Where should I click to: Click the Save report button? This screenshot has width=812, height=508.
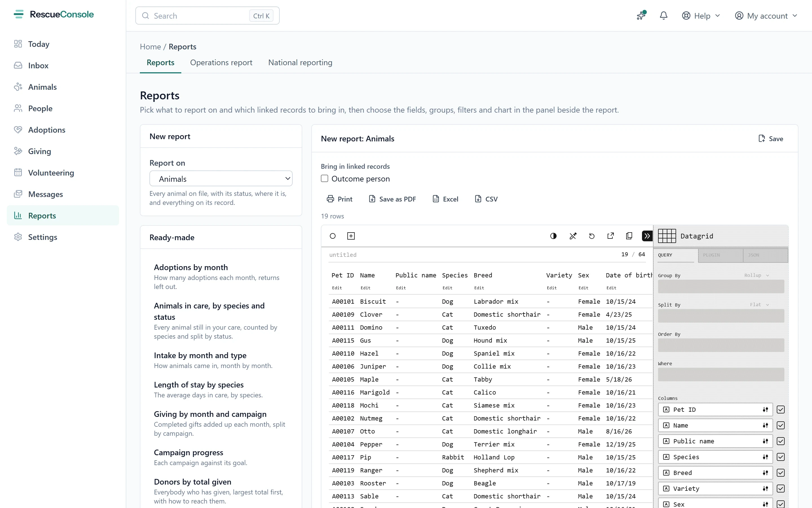(771, 138)
